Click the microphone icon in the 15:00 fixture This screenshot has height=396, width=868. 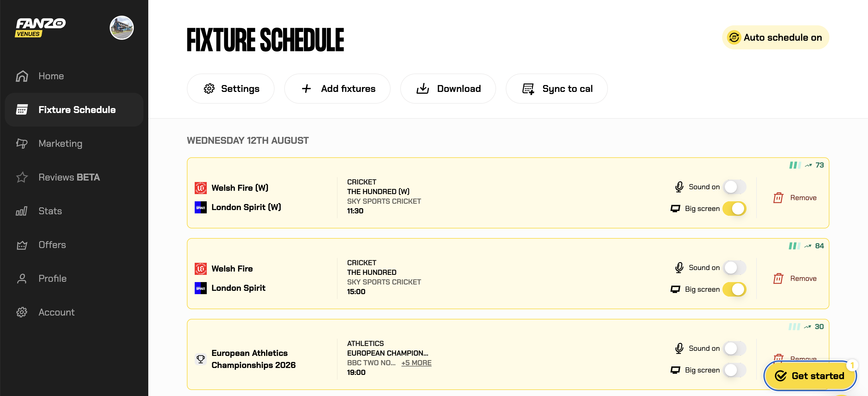(x=679, y=268)
